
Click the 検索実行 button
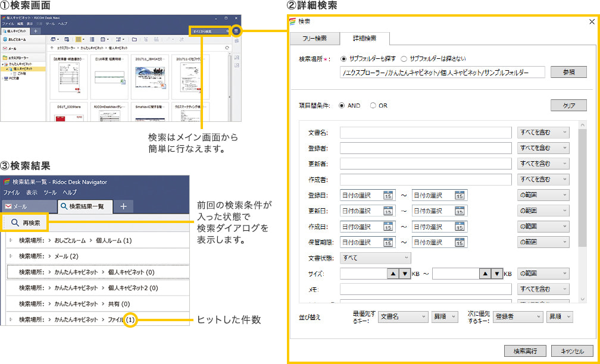tap(526, 350)
